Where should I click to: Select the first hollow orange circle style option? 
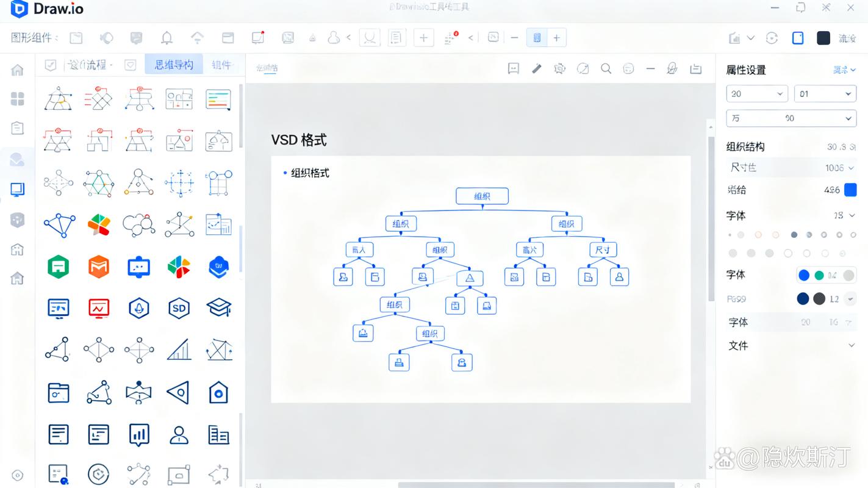tap(758, 235)
